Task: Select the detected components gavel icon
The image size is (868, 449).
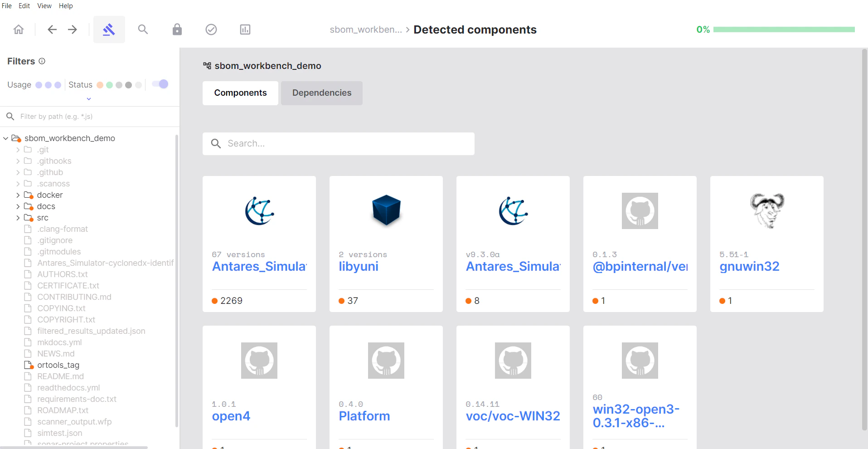Action: (x=109, y=29)
